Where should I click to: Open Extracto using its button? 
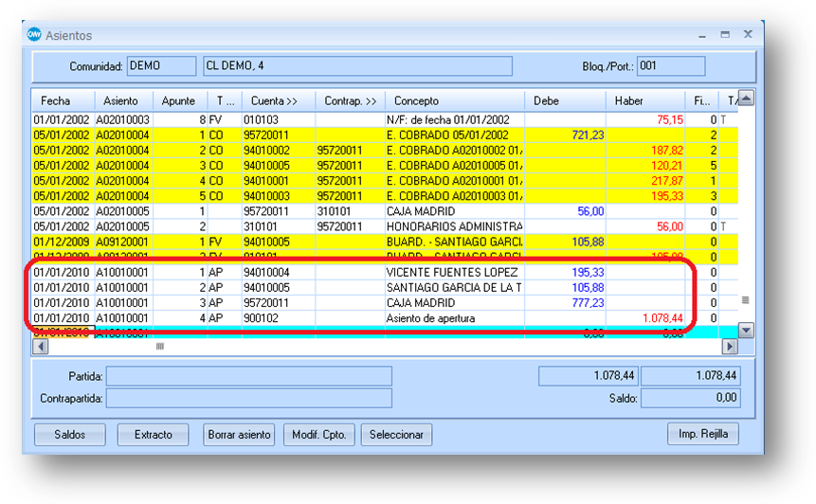coord(154,435)
